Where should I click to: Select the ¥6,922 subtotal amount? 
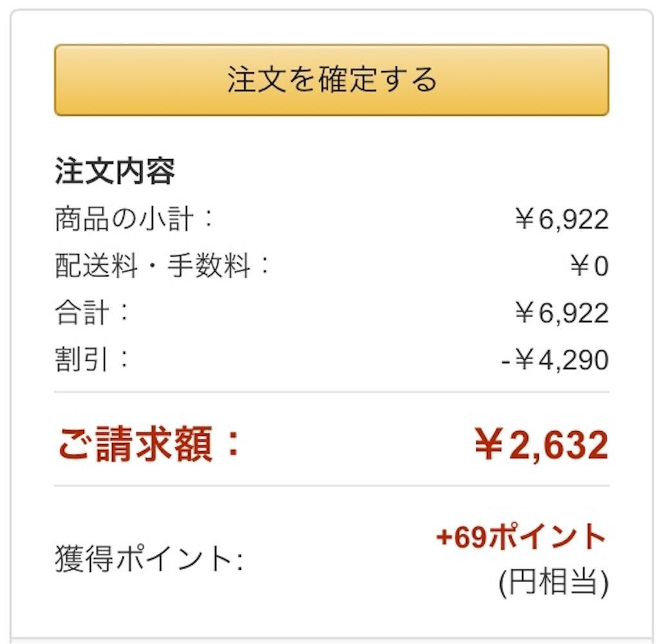click(x=562, y=218)
